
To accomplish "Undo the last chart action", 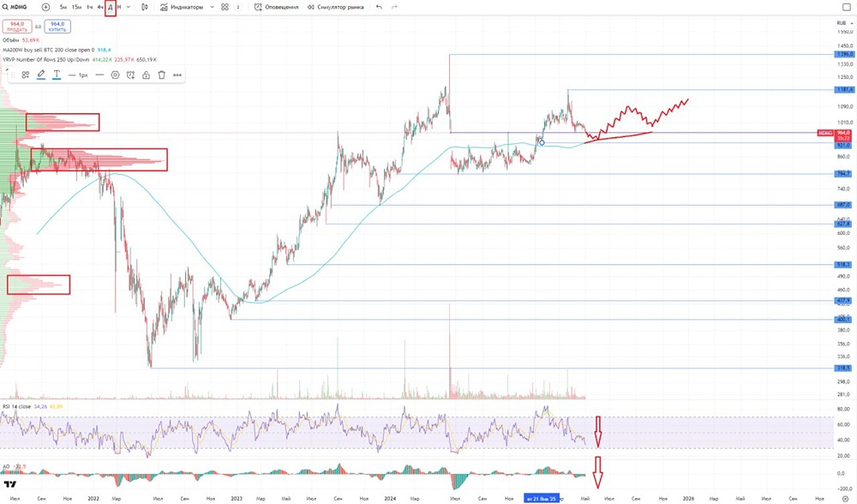I will click(x=379, y=7).
